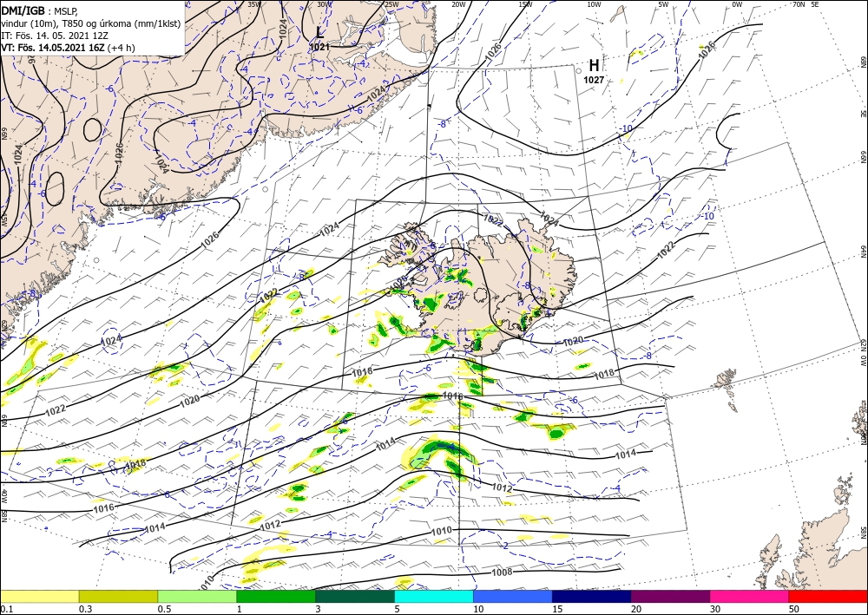Click the 'L' low-pressure center marker
This screenshot has height=615, width=868.
pos(320,32)
